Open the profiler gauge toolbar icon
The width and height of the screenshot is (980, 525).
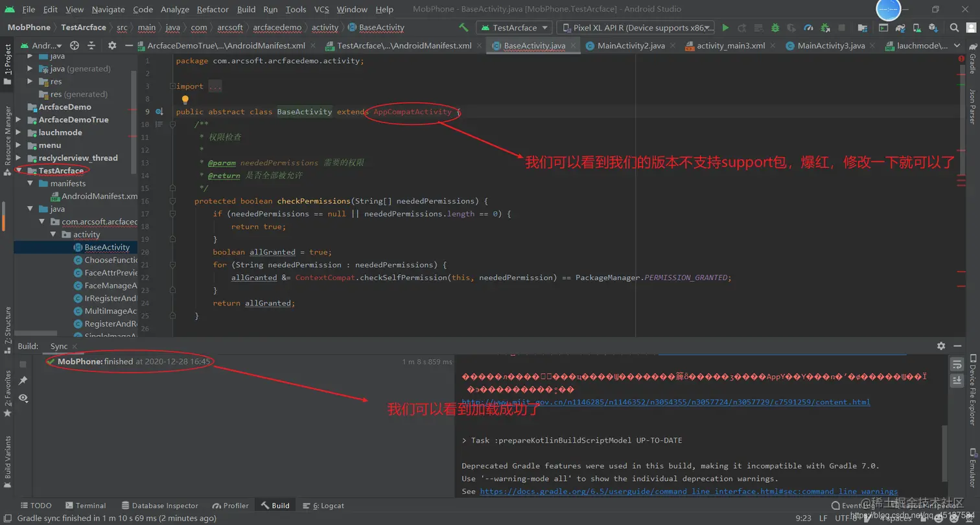(x=808, y=28)
